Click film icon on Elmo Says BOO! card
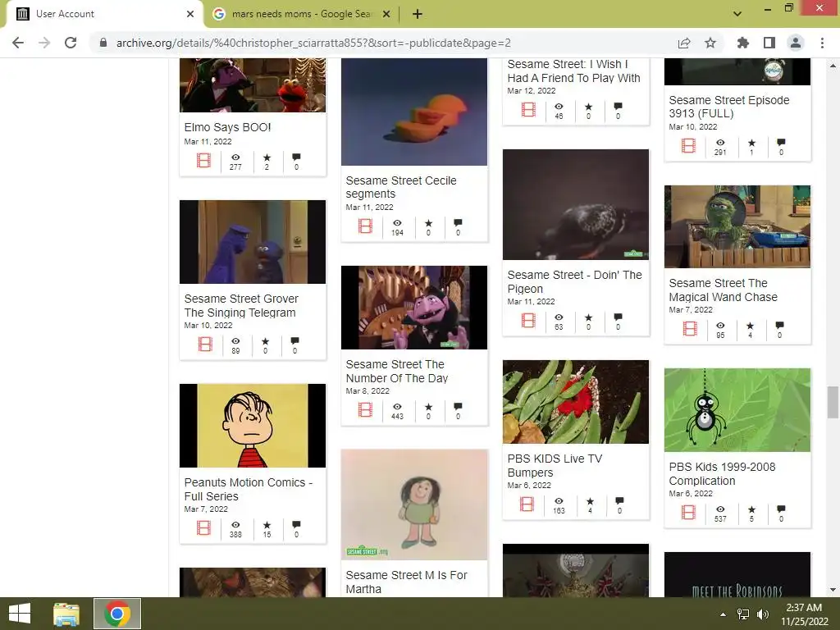 pyautogui.click(x=203, y=160)
